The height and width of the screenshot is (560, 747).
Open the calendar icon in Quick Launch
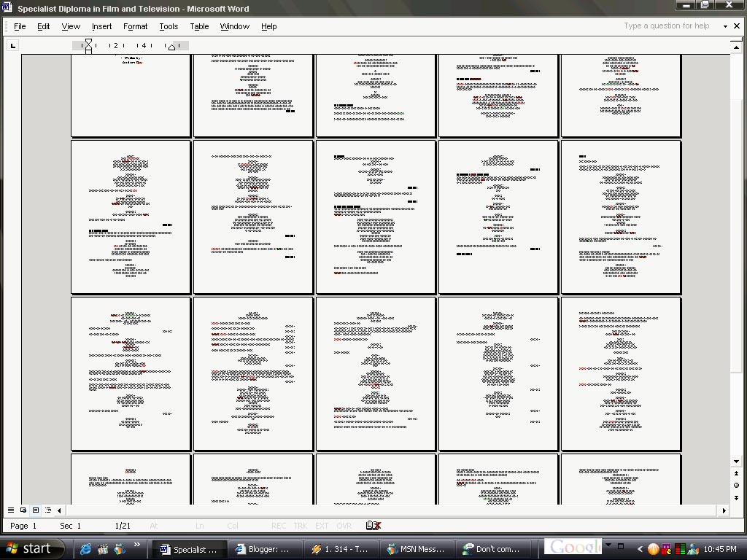point(102,548)
